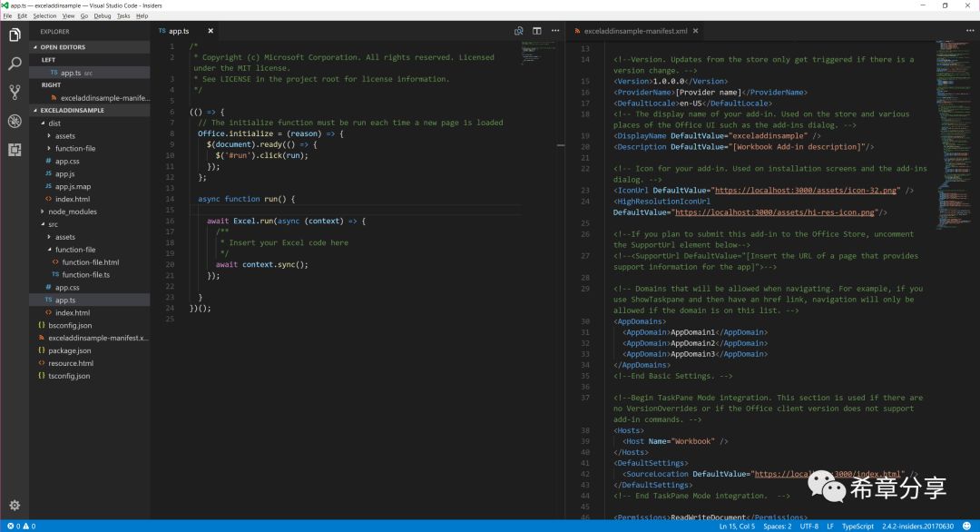
Task: Click Spaces: 2 indentation setting
Action: 778,527
